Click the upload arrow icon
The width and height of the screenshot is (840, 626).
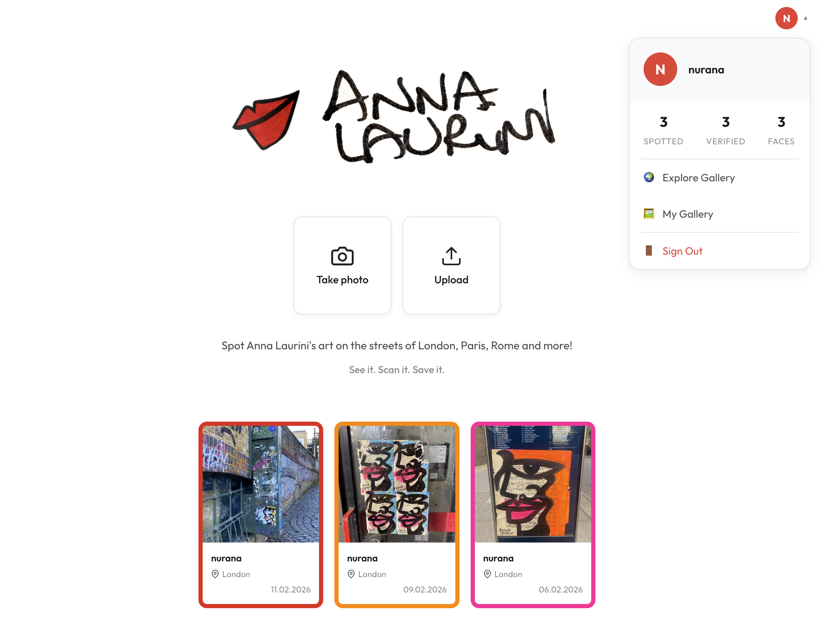click(451, 256)
